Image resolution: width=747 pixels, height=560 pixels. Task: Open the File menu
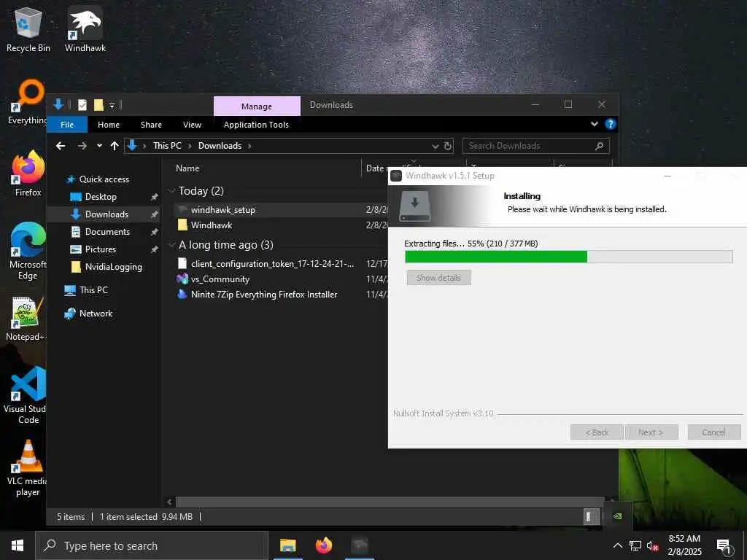67,124
